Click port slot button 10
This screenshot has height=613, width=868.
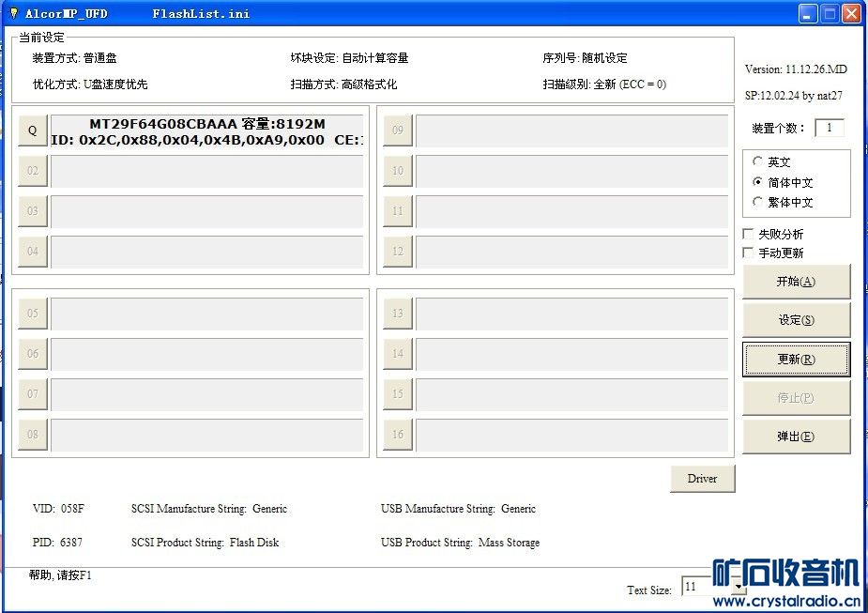(x=398, y=171)
